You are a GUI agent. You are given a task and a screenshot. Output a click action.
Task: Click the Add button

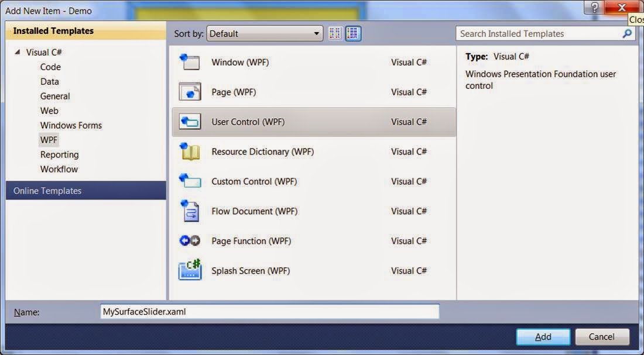click(543, 337)
